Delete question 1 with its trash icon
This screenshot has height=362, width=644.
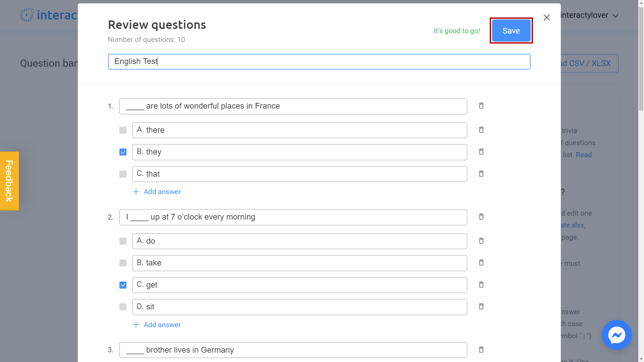pos(481,106)
